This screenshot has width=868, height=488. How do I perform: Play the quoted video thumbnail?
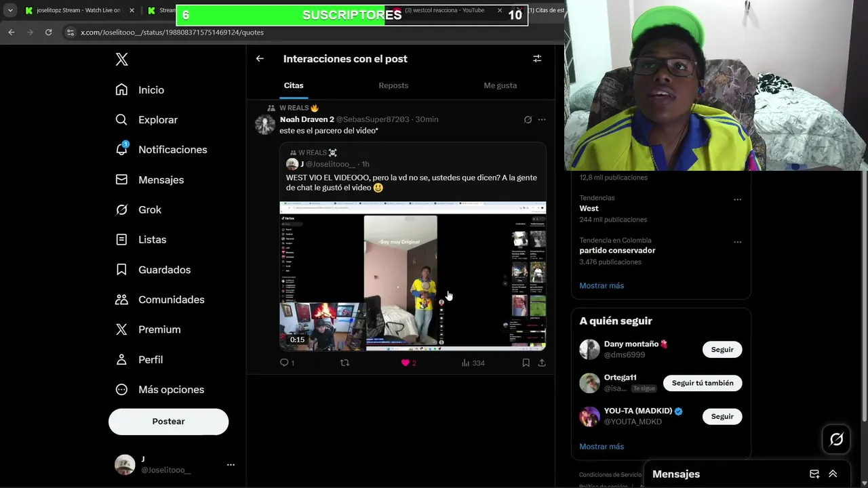[413, 276]
